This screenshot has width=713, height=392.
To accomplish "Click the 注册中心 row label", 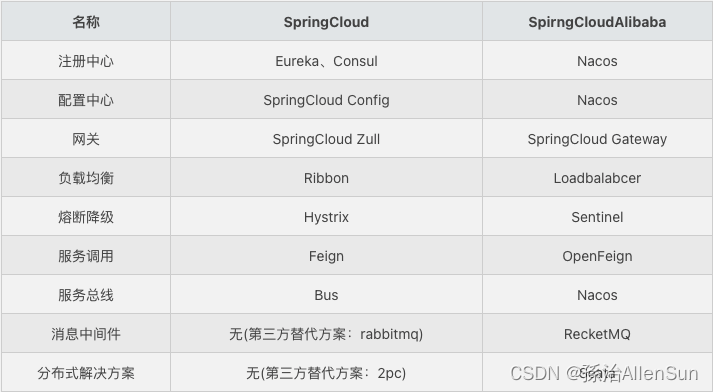I will pyautogui.click(x=86, y=61).
